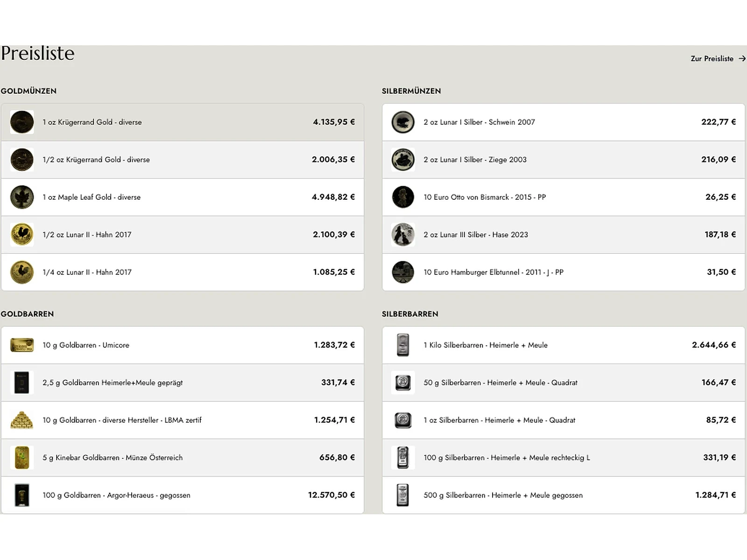Click the 1 oz Krügerrand Gold coin image
This screenshot has width=747, height=560.
[22, 122]
